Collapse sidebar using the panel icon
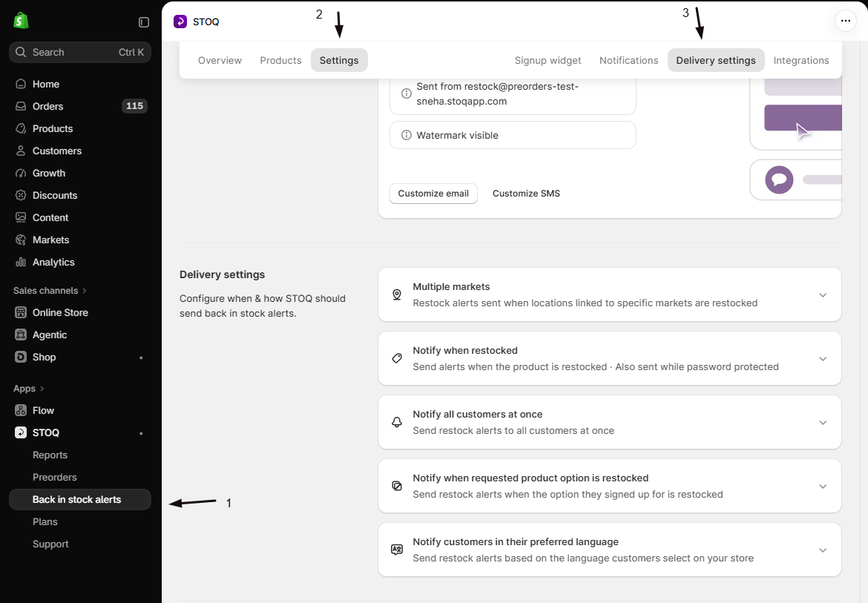 [x=144, y=22]
